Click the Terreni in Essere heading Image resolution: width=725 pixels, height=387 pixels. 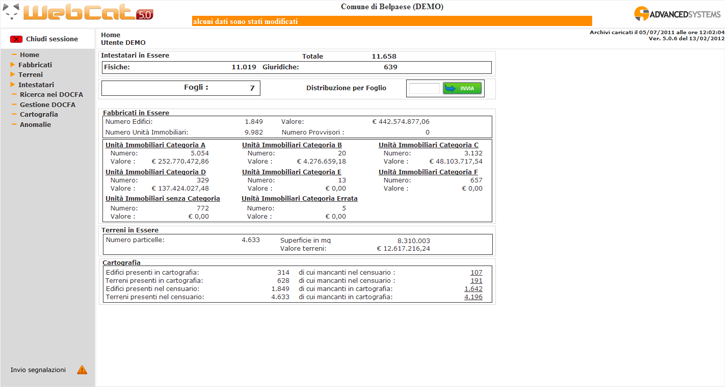[130, 230]
